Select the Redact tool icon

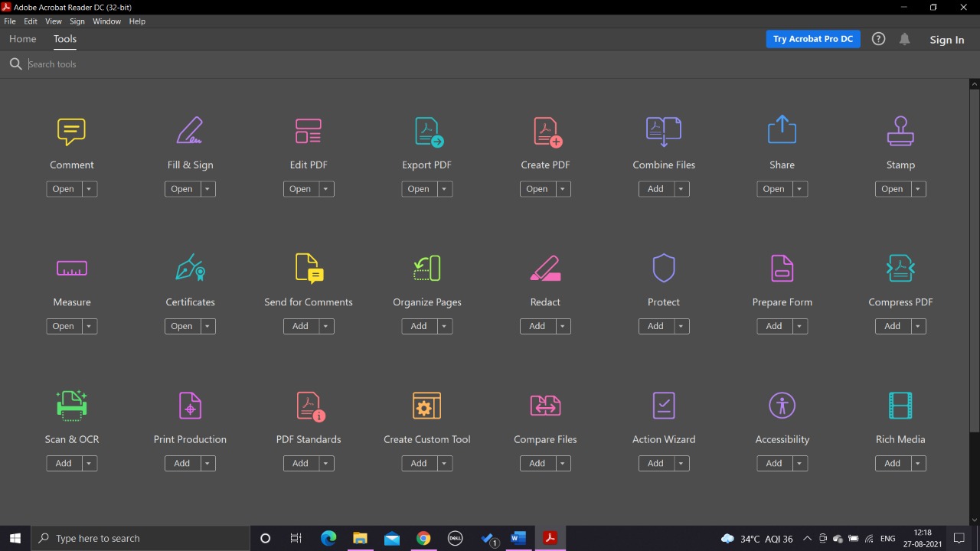point(545,269)
